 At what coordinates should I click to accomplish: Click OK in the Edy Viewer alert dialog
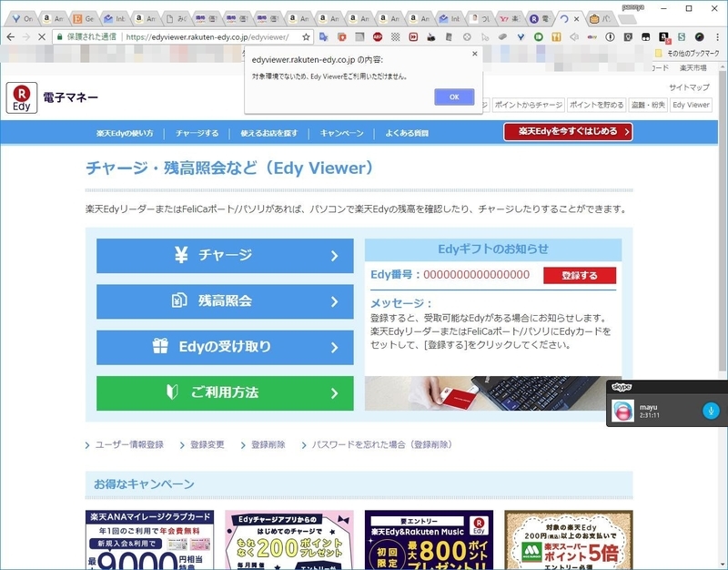point(454,97)
